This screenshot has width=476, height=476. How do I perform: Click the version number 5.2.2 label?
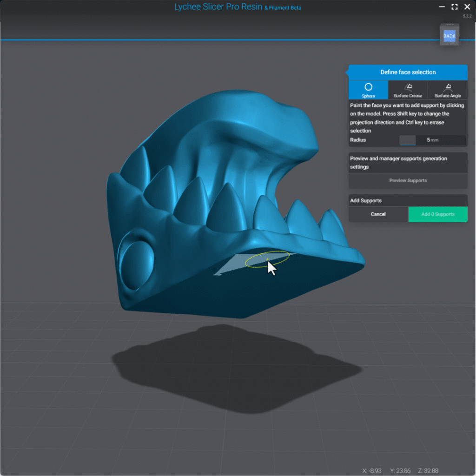[x=467, y=15]
